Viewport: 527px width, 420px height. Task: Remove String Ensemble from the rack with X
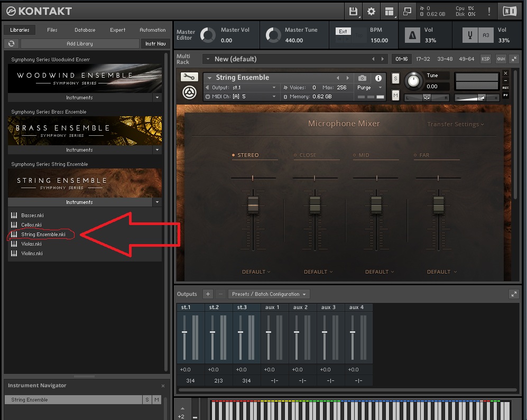click(505, 73)
